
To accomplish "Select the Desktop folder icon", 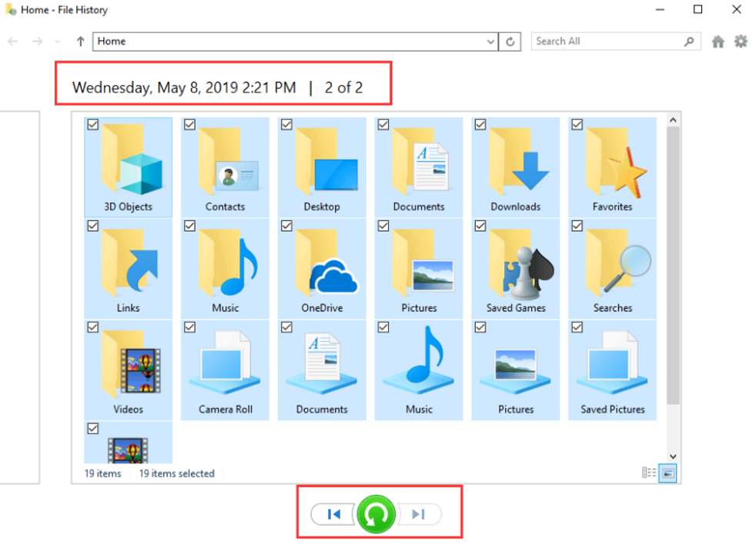I will 325,161.
